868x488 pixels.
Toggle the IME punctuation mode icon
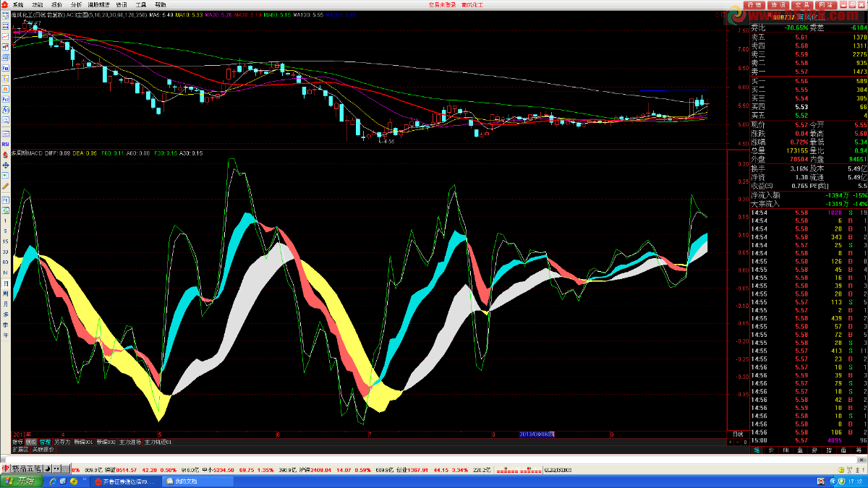56,468
